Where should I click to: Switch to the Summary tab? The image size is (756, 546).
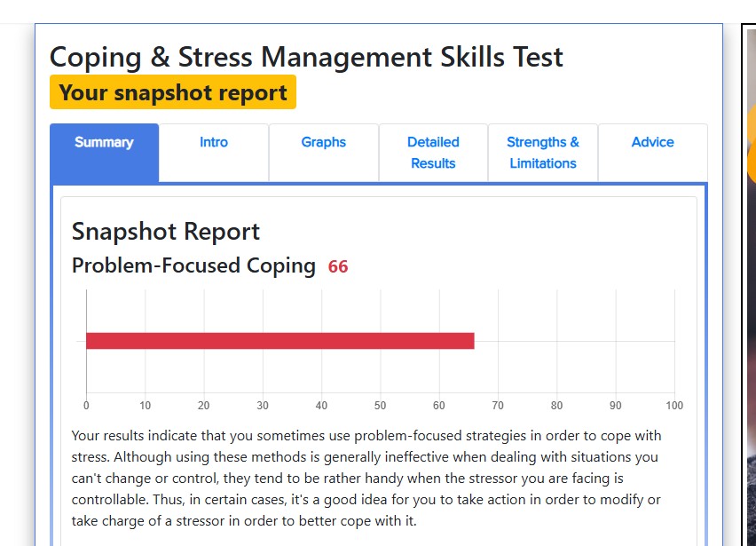(x=104, y=143)
